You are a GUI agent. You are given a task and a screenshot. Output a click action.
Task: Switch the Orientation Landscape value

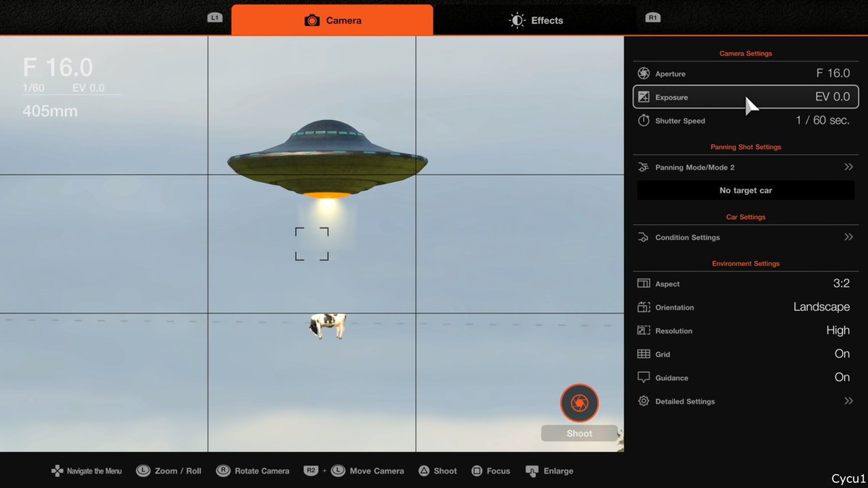coord(821,307)
